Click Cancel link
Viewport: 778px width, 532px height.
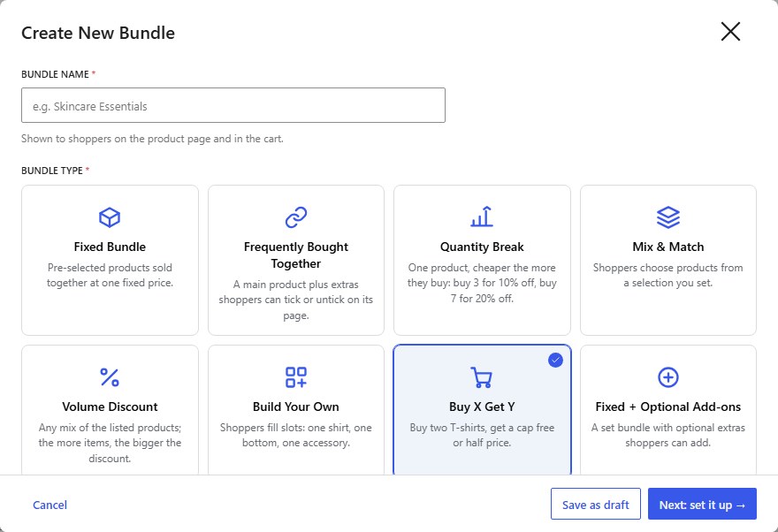pyautogui.click(x=50, y=505)
